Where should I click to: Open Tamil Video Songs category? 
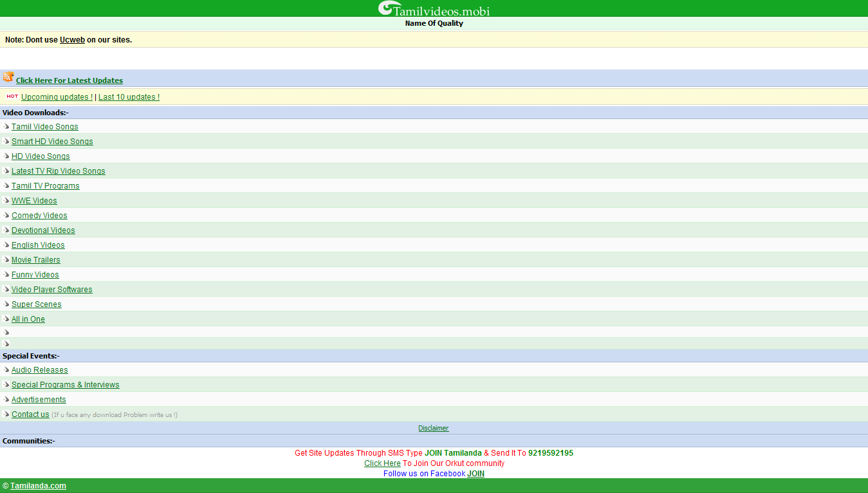pos(45,127)
